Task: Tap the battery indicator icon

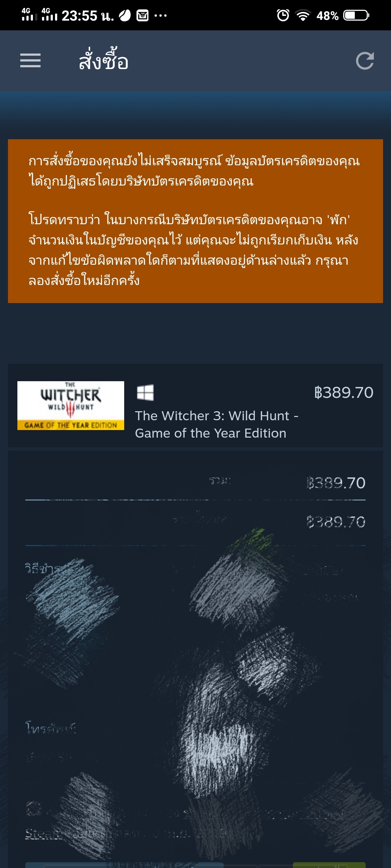Action: (x=357, y=15)
